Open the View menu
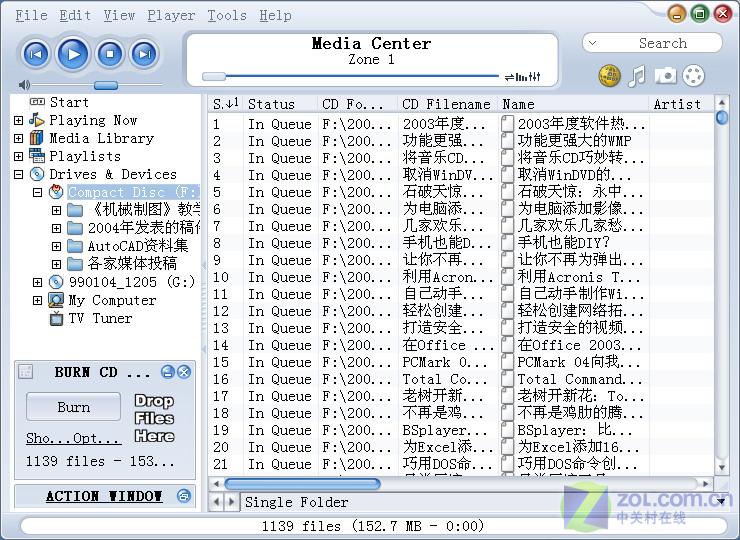 point(119,16)
